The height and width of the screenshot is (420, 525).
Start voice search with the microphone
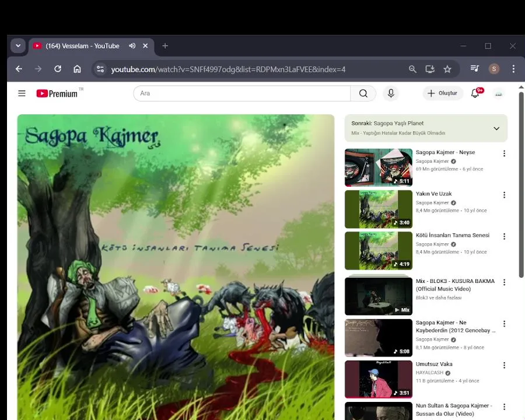point(391,93)
